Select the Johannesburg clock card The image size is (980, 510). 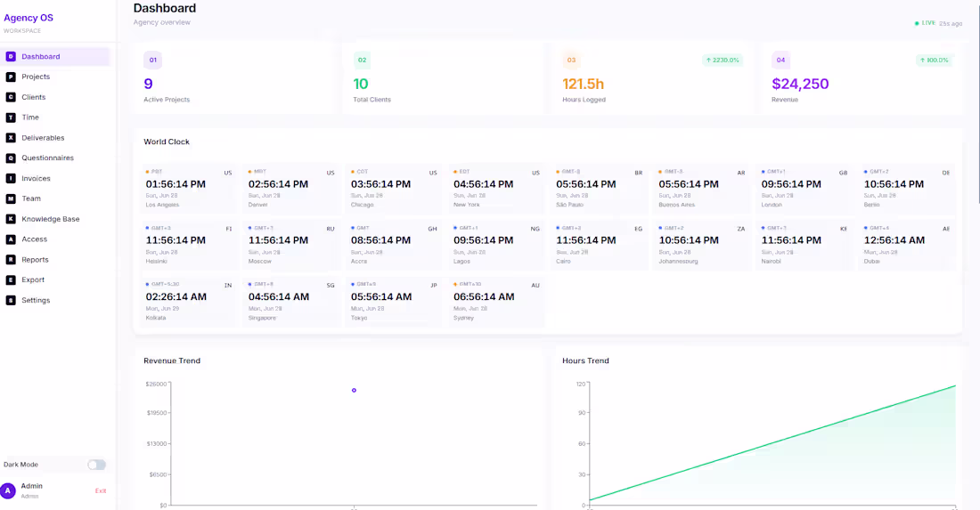click(x=701, y=245)
